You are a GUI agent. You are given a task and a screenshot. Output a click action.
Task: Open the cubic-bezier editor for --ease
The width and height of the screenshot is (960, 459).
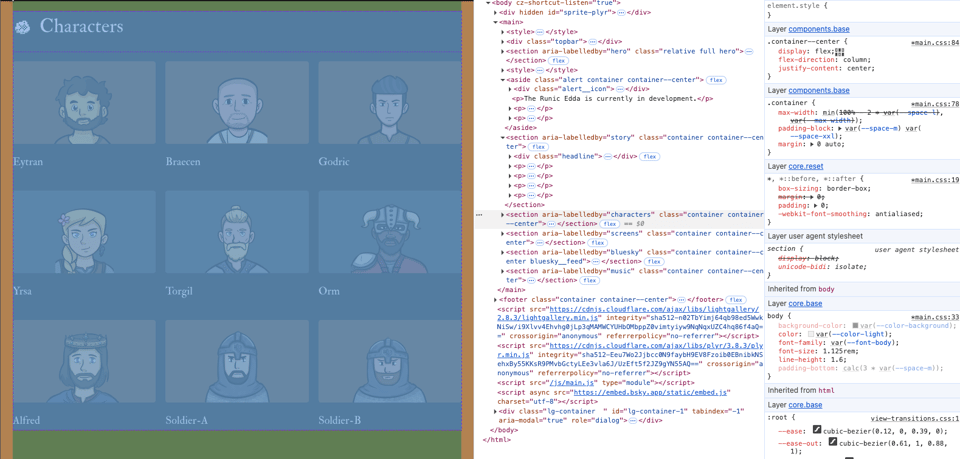tap(817, 430)
